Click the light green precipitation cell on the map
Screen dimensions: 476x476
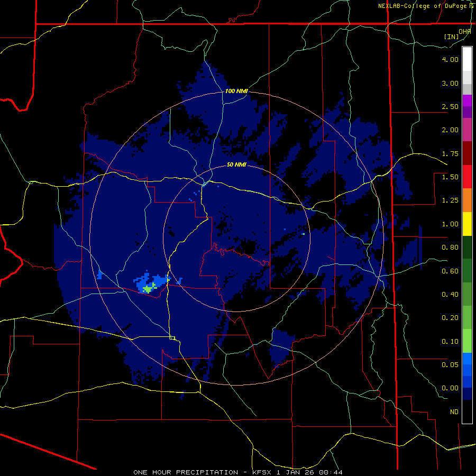(x=149, y=288)
